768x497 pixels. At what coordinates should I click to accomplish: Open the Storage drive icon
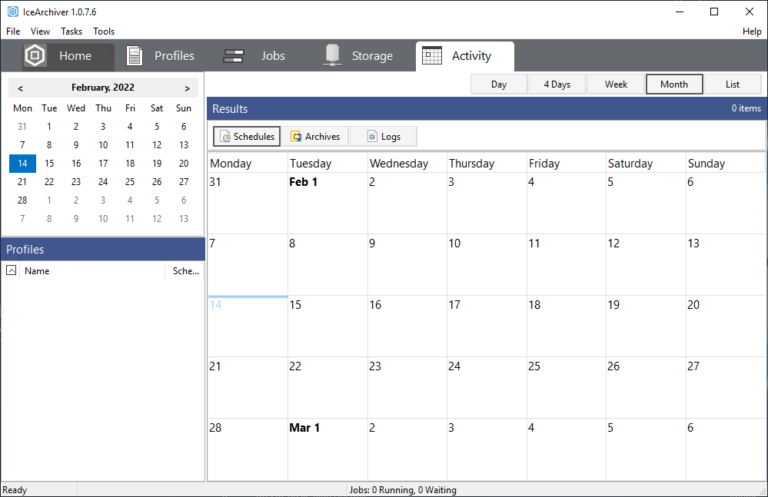(333, 55)
